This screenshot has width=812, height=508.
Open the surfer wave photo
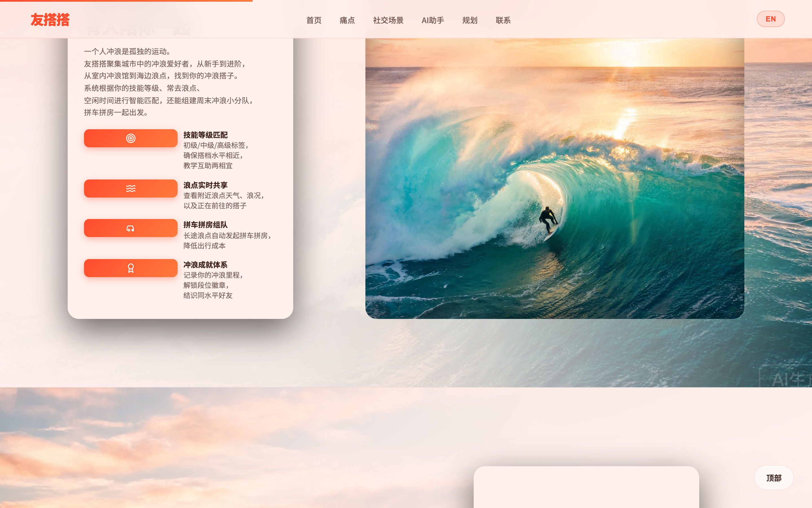(555, 178)
